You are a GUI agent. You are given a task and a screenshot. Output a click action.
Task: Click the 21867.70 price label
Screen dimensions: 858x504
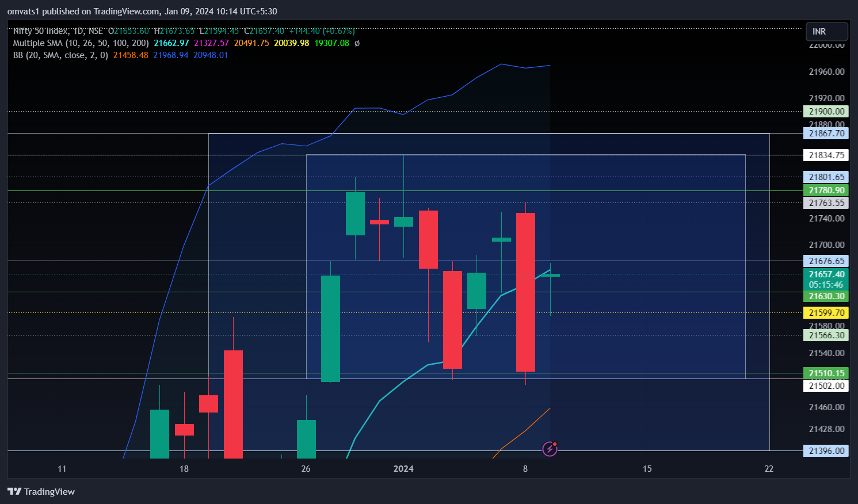click(x=826, y=133)
